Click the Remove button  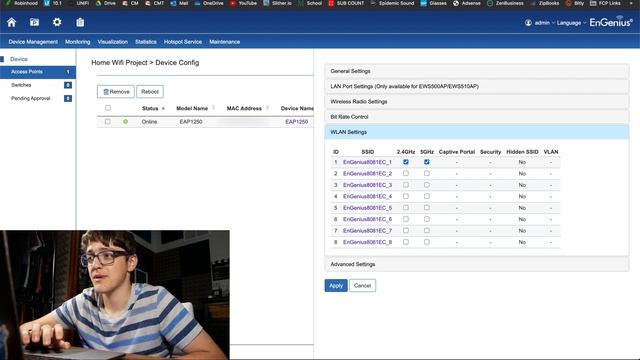pyautogui.click(x=116, y=92)
